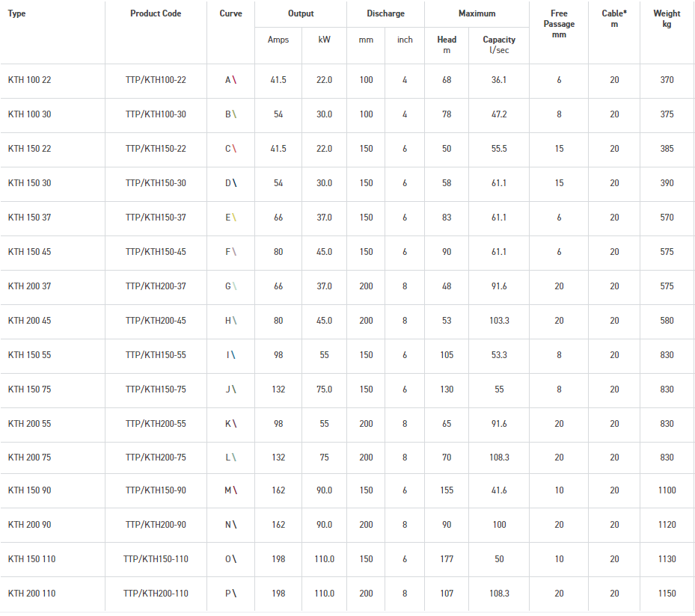Open product code TTP/KTH150-110
The height and width of the screenshot is (616, 695).
156,559
